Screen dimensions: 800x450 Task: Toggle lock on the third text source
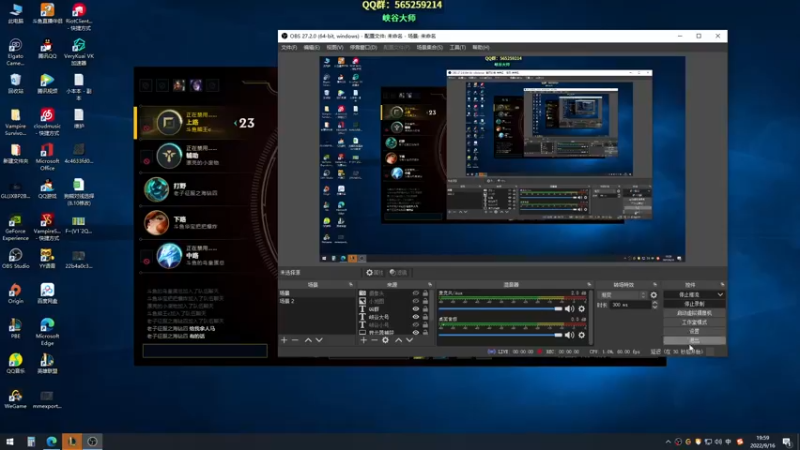click(x=425, y=309)
